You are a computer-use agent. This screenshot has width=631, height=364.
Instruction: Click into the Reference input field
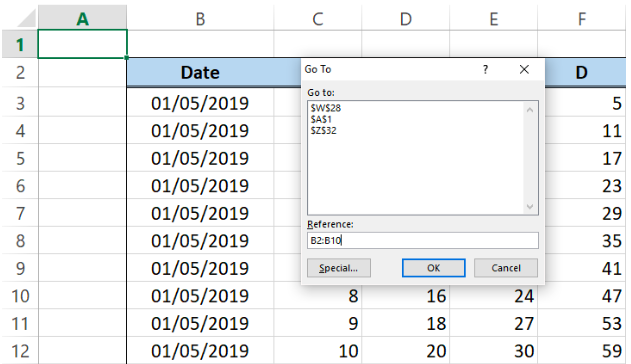tap(423, 241)
